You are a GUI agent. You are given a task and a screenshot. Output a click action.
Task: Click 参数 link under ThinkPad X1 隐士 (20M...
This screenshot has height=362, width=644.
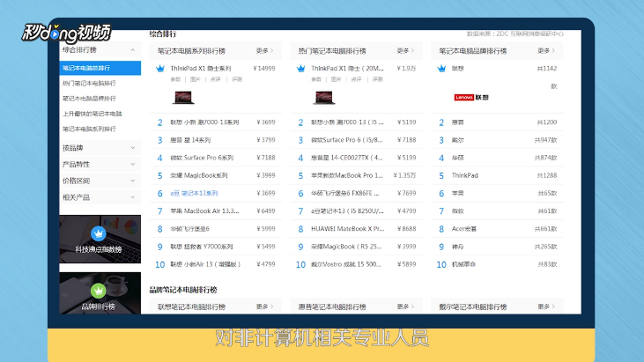316,79
